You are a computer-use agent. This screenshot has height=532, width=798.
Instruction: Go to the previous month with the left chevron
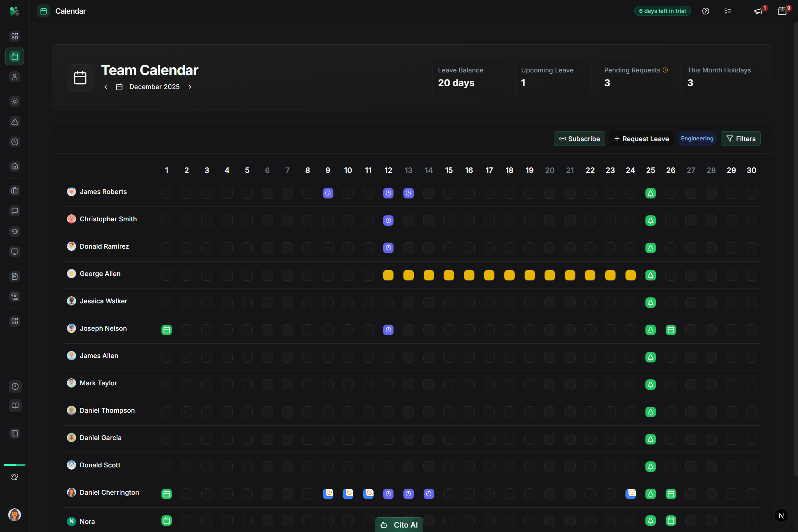click(x=105, y=86)
